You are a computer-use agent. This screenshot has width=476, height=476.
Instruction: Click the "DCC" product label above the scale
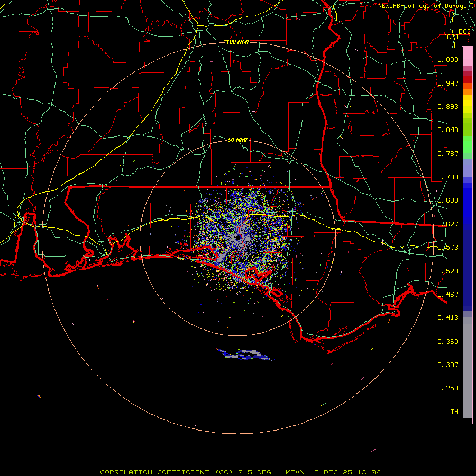464,32
